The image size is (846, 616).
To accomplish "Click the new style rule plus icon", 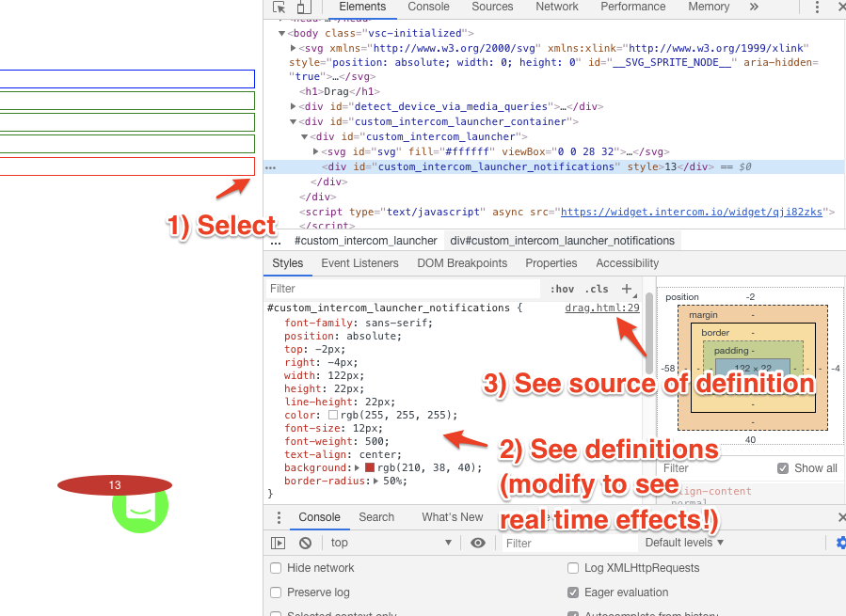I will tap(627, 289).
